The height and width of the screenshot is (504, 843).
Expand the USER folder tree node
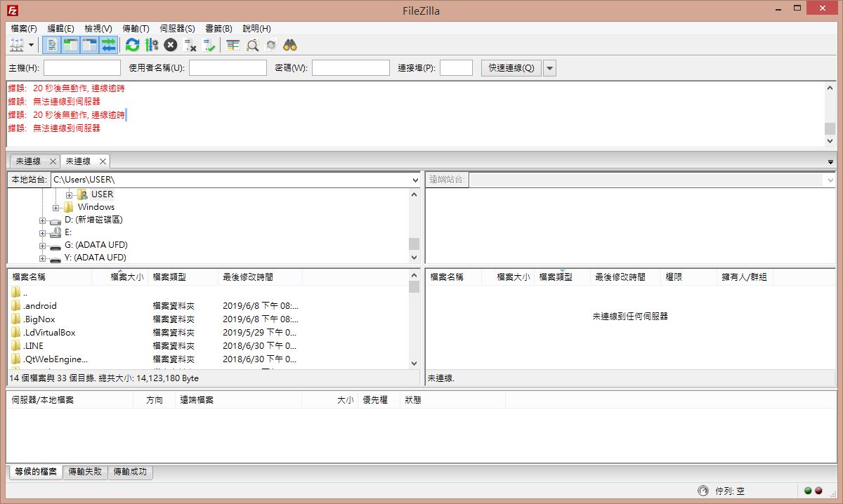coord(69,194)
